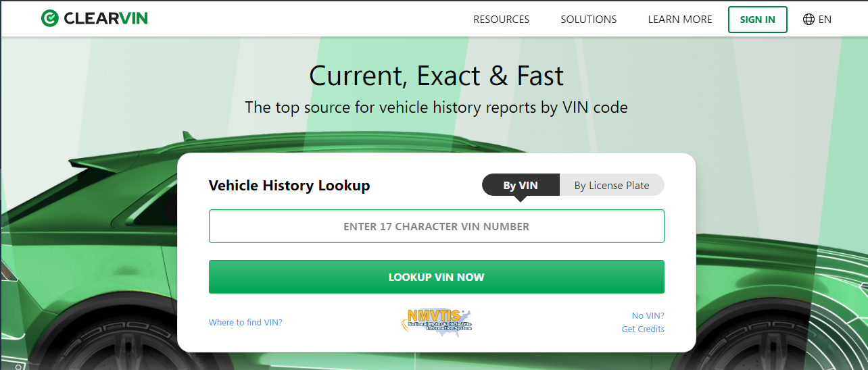Open the Solutions menu

(x=588, y=20)
